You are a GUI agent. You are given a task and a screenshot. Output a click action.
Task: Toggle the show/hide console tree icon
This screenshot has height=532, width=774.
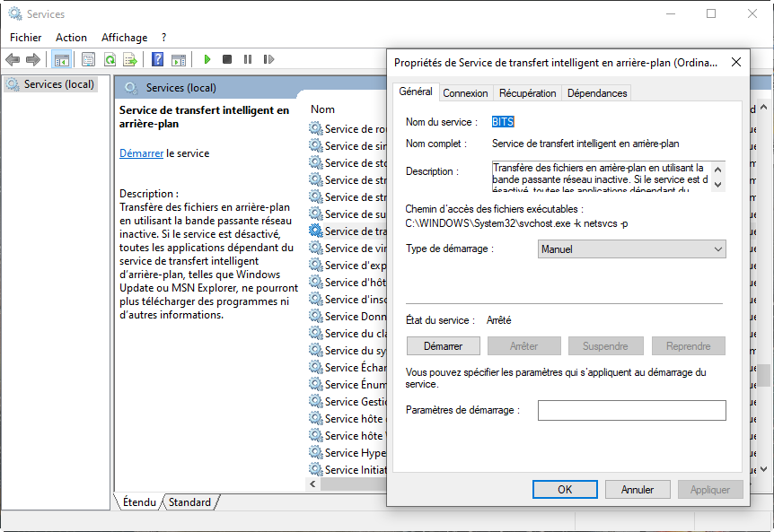click(62, 59)
